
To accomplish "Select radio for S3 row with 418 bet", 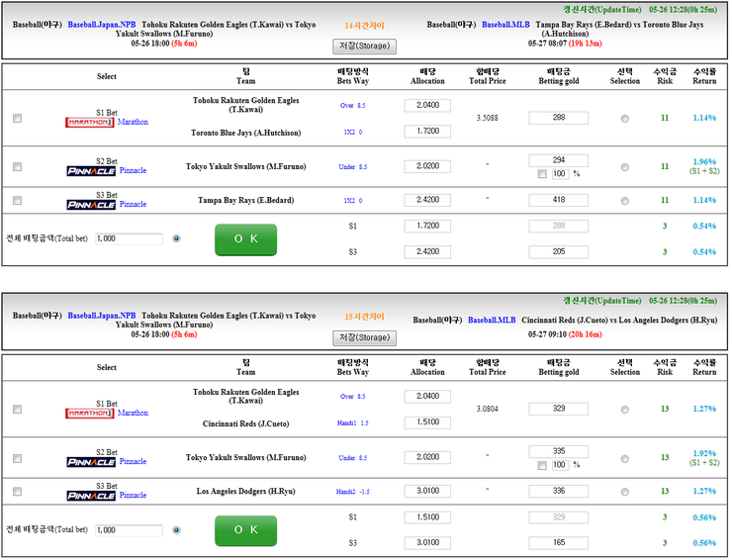I will (624, 201).
